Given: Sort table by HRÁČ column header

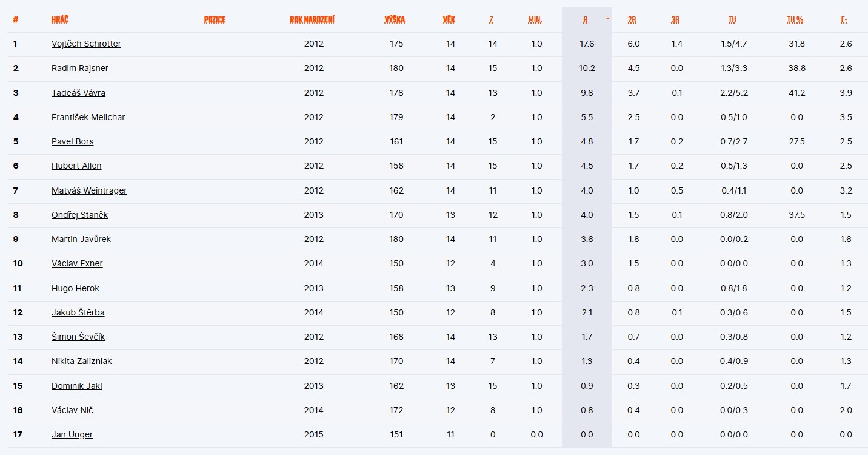Looking at the screenshot, I should tap(60, 20).
